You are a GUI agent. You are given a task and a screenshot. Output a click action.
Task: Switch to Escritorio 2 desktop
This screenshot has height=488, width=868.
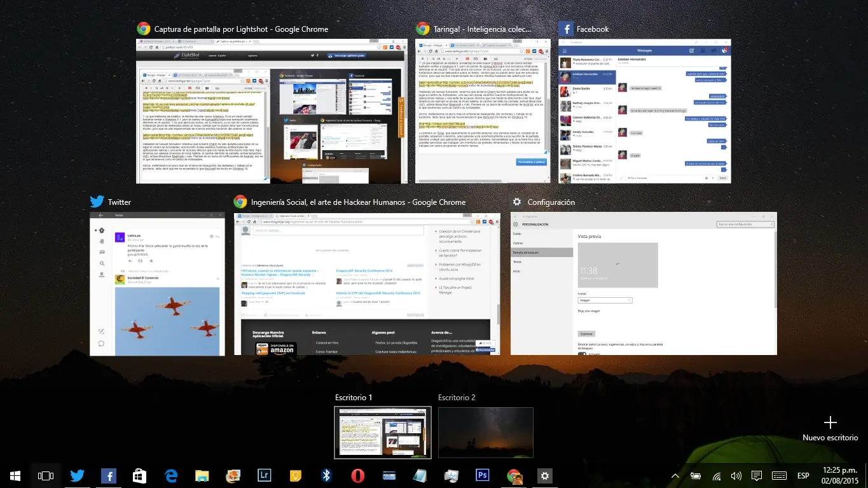tap(486, 433)
